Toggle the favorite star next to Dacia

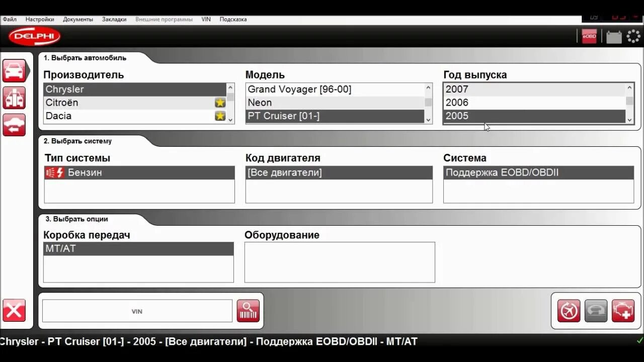pos(220,116)
